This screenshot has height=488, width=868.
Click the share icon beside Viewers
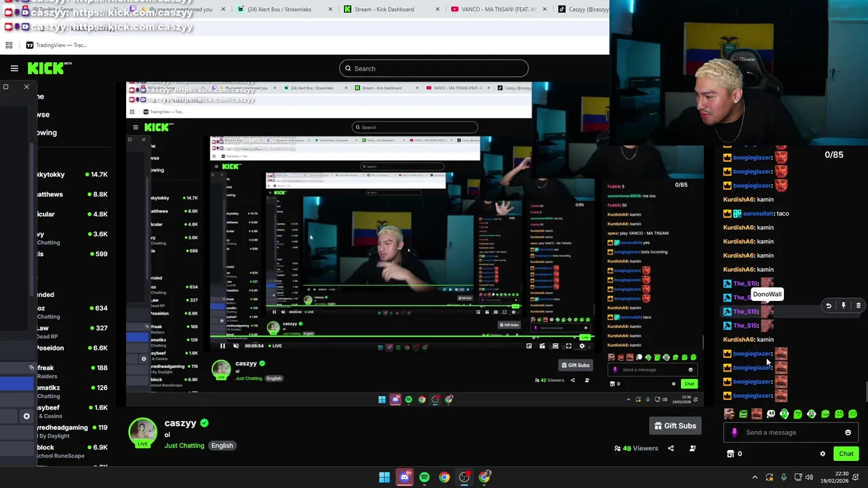(x=671, y=448)
